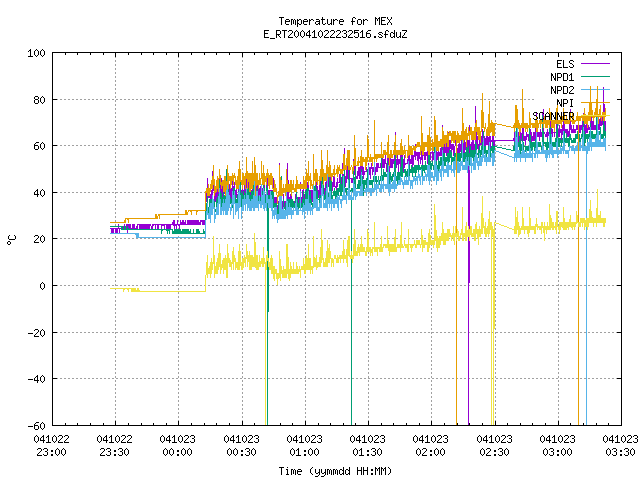Click the x-axis tick label 041023 03:00
The height and width of the screenshot is (480, 640).
(558, 446)
